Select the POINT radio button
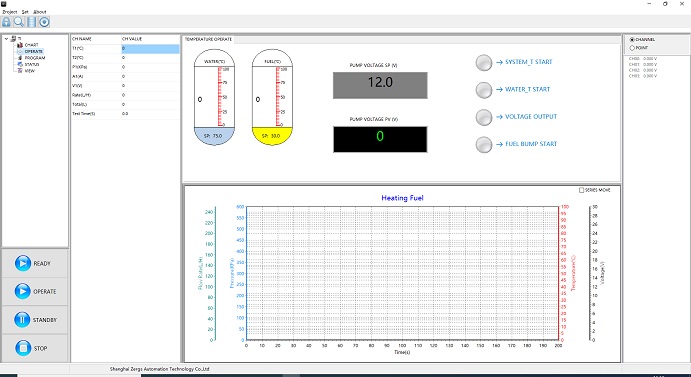 point(632,48)
